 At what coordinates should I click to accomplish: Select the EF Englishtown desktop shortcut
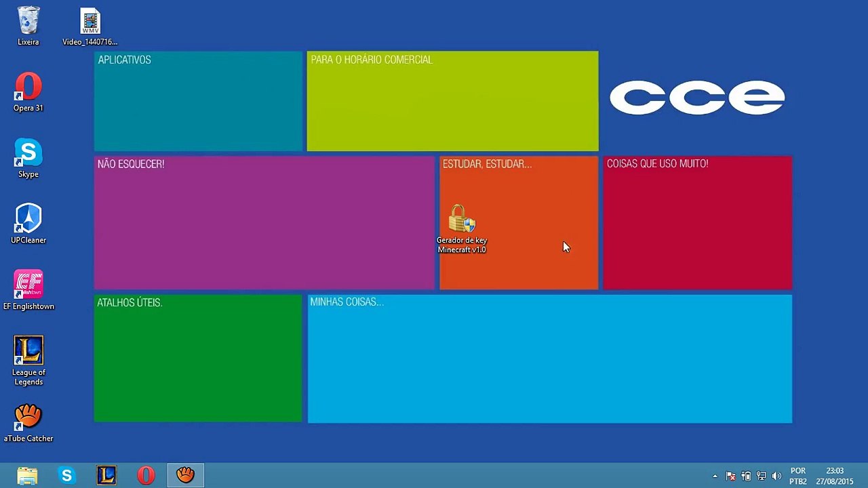(28, 290)
